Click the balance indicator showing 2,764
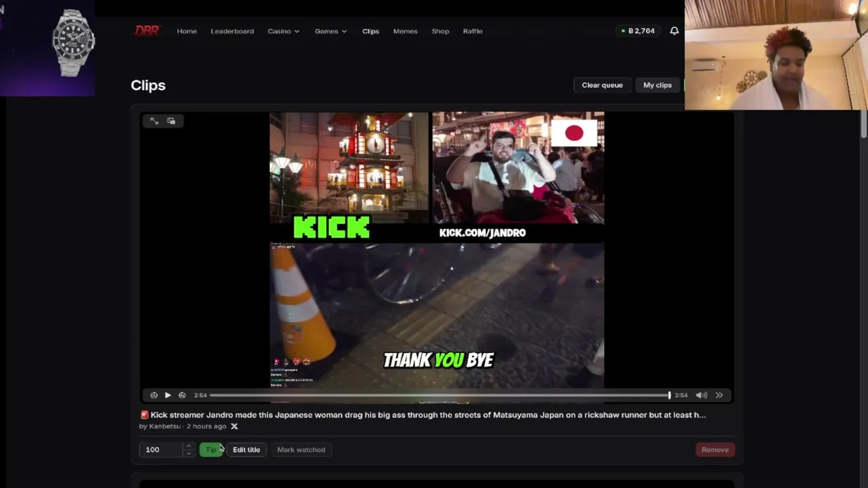 (638, 30)
